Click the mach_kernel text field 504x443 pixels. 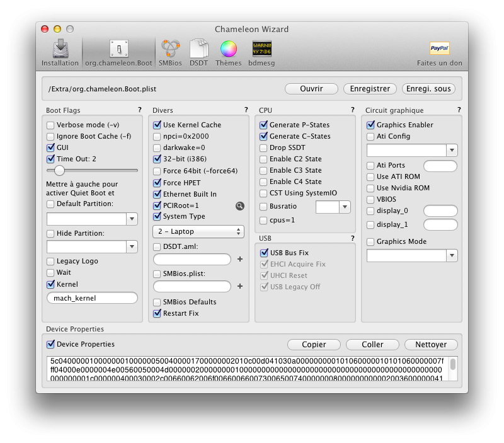point(92,298)
